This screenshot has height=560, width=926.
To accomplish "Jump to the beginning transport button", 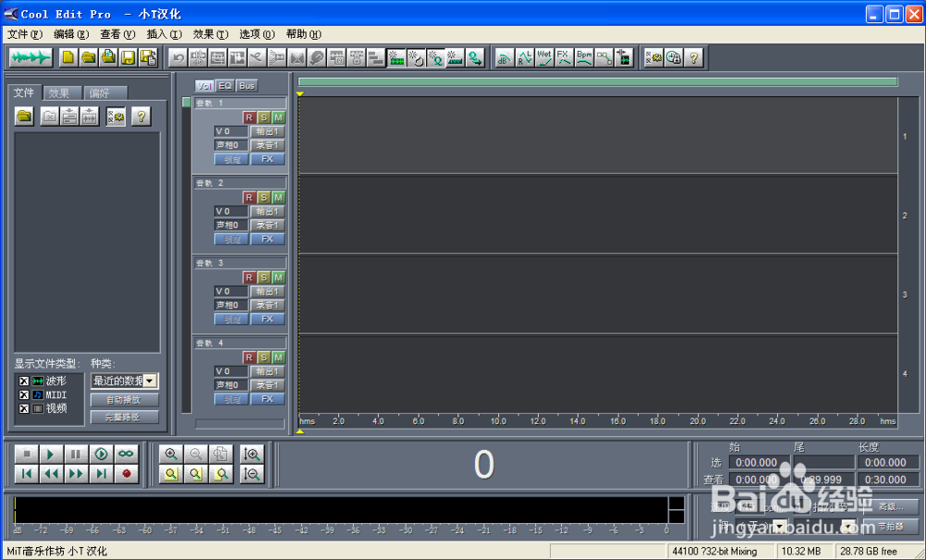I will (x=27, y=473).
